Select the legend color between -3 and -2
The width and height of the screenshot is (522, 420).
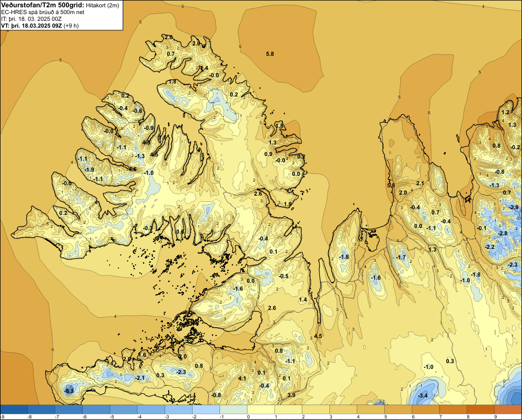coord(179,409)
